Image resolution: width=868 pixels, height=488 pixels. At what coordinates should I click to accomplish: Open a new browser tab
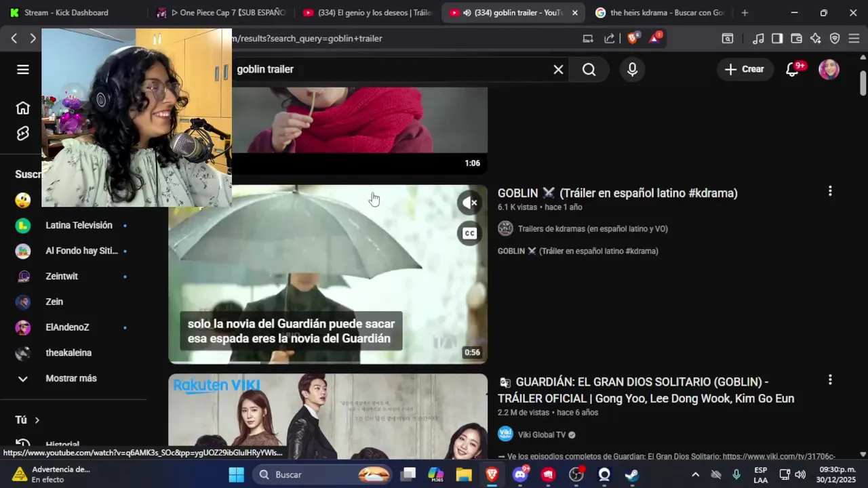click(x=745, y=13)
